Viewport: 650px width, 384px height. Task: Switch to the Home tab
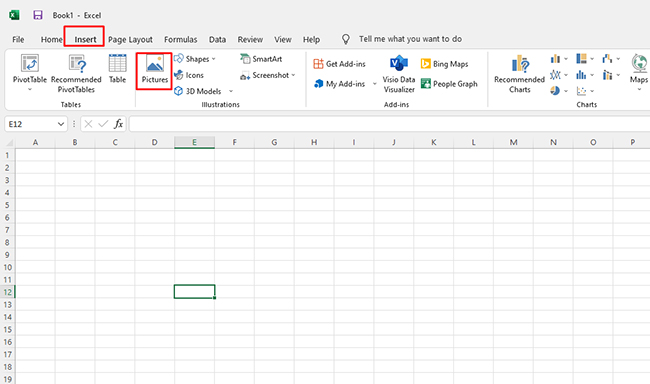point(51,39)
